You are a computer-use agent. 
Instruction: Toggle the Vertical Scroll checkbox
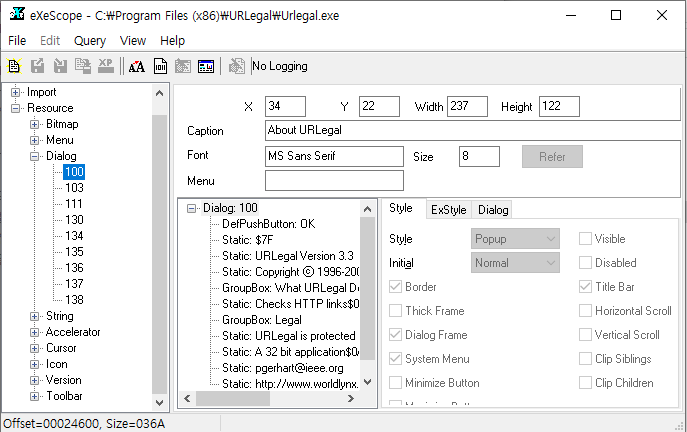pyautogui.click(x=585, y=335)
